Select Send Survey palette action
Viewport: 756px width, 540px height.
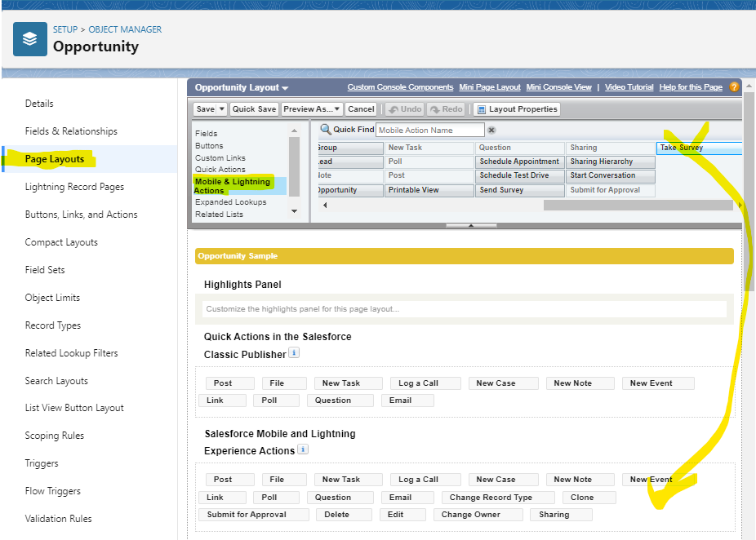pos(520,190)
